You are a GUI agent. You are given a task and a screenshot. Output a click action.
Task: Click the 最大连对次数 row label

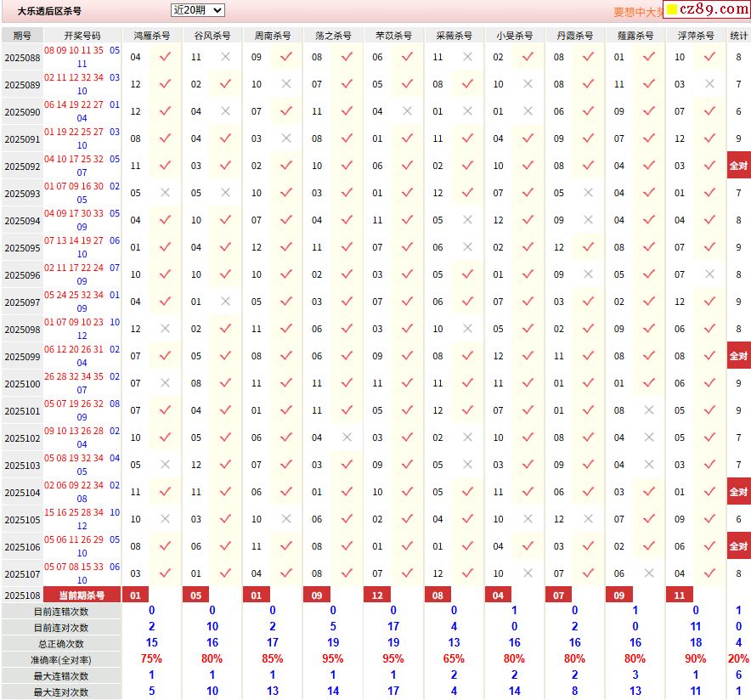click(x=61, y=692)
